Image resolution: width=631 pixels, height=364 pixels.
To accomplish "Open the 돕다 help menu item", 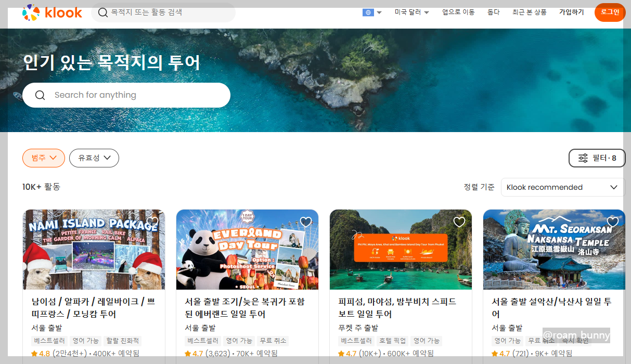I will coord(494,12).
